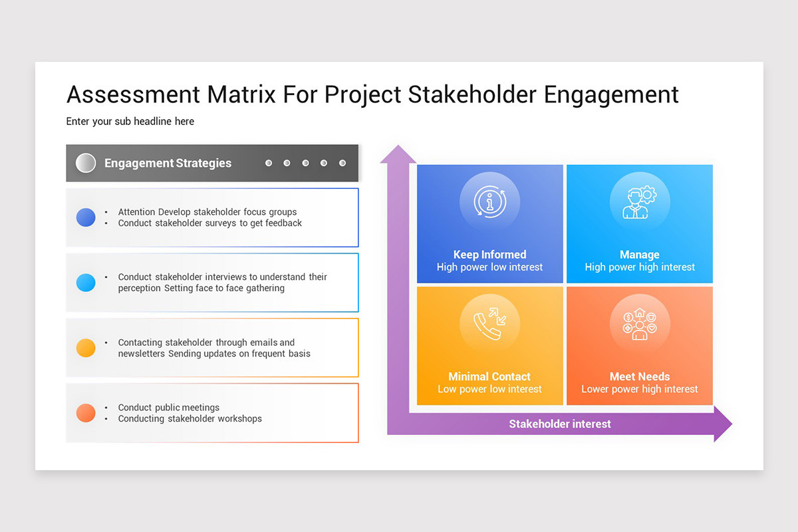Click the main title Assessment Matrix heading
Viewport: 798px width, 532px height.
(372, 94)
